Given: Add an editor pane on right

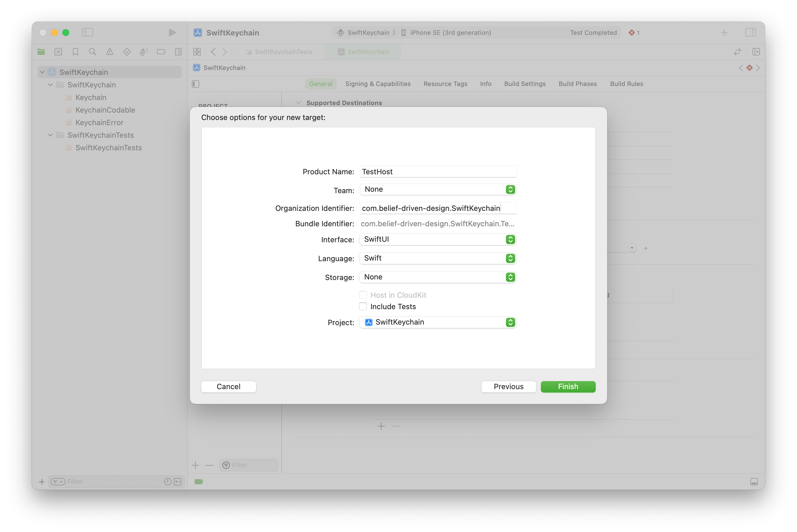Looking at the screenshot, I should (x=756, y=51).
